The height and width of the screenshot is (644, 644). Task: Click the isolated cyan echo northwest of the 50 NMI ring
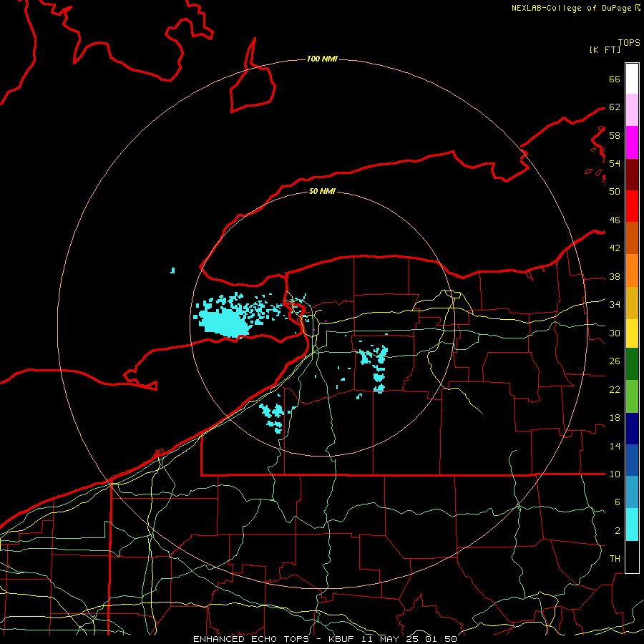tap(173, 270)
